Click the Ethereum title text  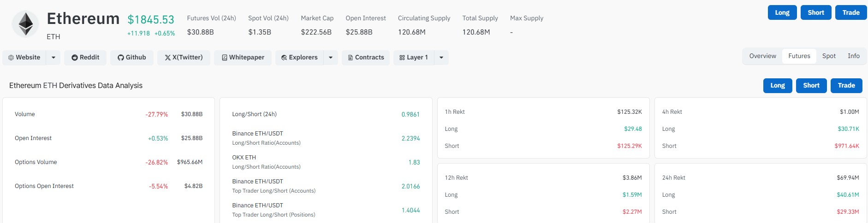[x=83, y=18]
